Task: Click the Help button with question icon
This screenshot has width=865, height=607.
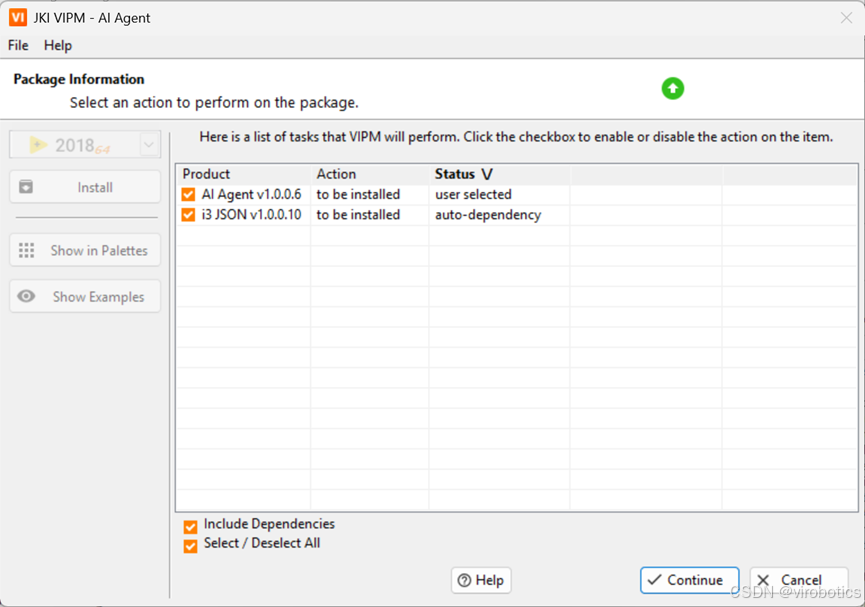Action: click(481, 580)
